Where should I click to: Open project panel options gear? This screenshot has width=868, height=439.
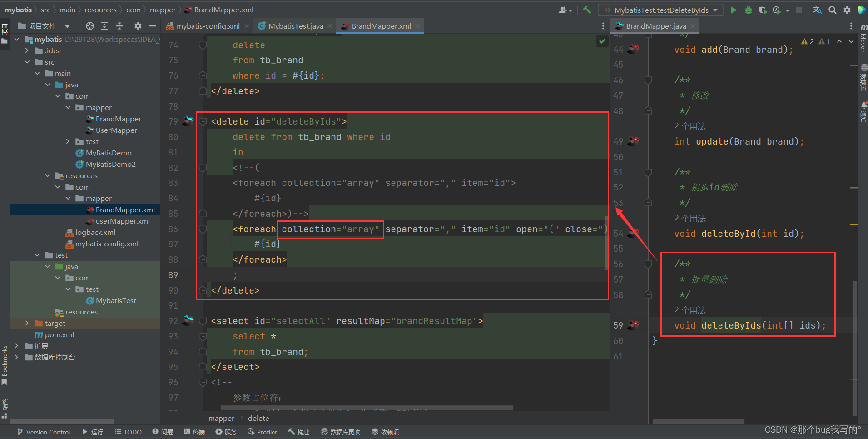[138, 26]
